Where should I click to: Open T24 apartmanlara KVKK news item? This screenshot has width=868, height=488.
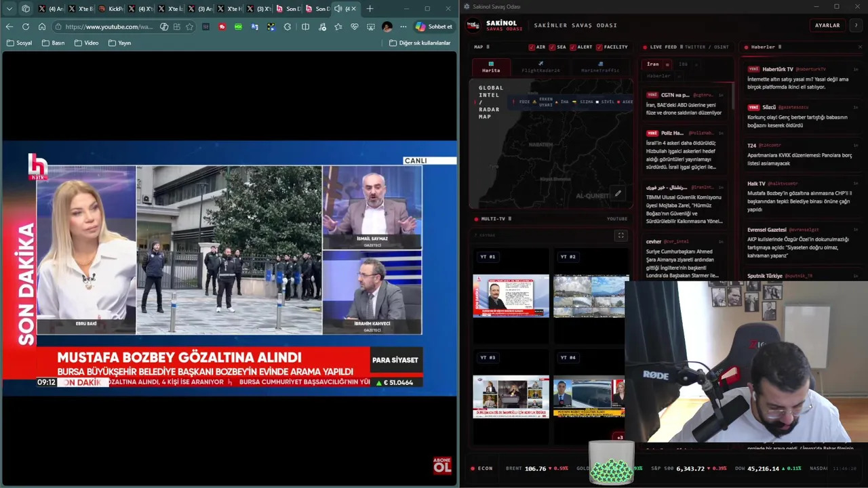(803, 154)
